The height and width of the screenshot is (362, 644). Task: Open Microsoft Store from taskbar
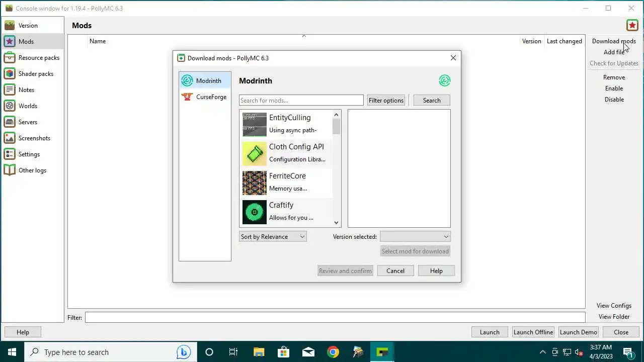click(x=283, y=352)
